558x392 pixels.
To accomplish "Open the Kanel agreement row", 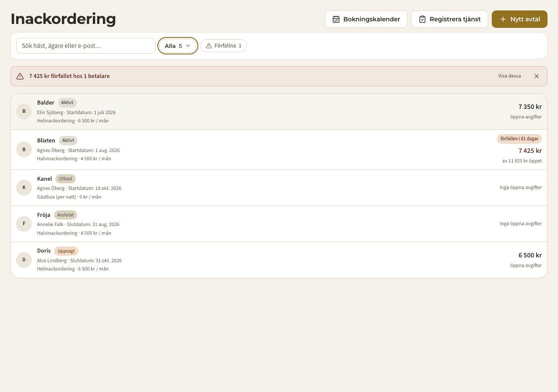I will pos(279,188).
